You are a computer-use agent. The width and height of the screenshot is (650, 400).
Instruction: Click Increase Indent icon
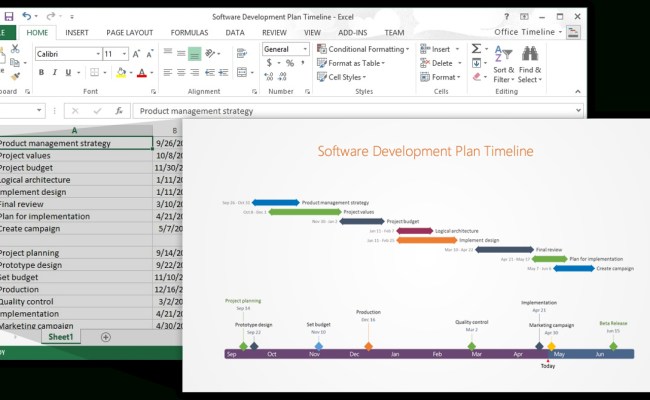pos(223,73)
